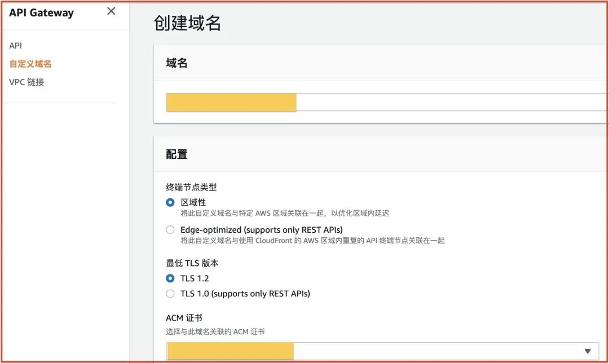
Task: Select the 区域性 endpoint type radio
Action: coord(170,202)
